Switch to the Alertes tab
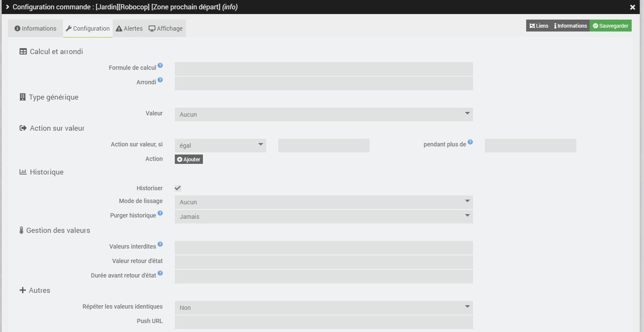 [x=129, y=29]
